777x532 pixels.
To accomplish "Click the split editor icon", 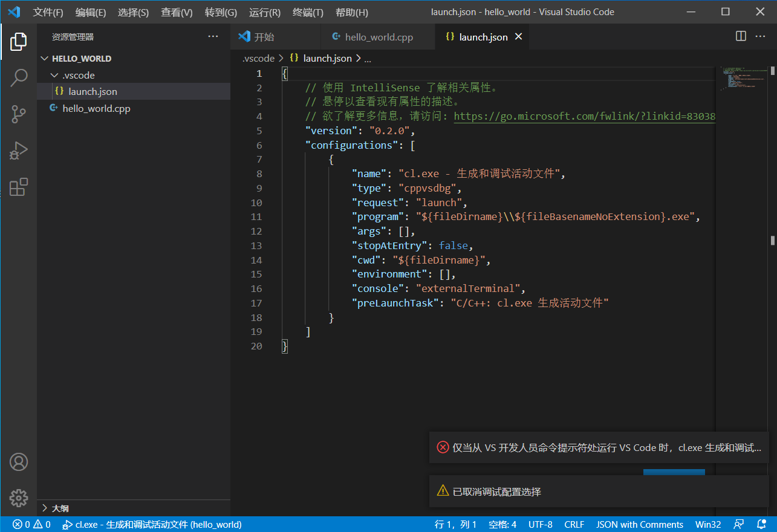I will click(x=741, y=36).
